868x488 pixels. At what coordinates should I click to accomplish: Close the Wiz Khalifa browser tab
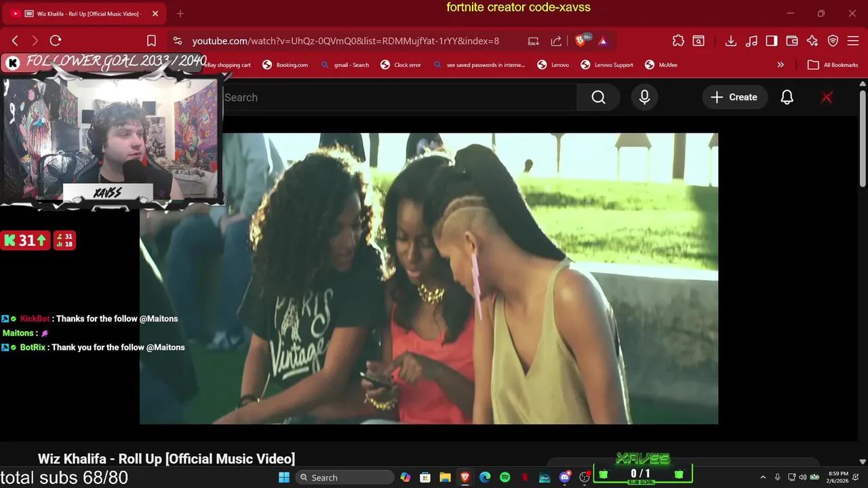pos(155,14)
